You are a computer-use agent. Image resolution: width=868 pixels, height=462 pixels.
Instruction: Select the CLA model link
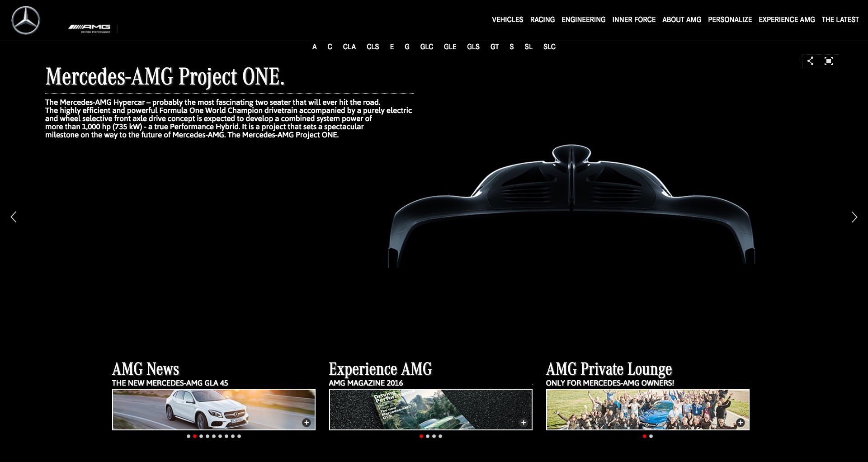click(x=349, y=47)
